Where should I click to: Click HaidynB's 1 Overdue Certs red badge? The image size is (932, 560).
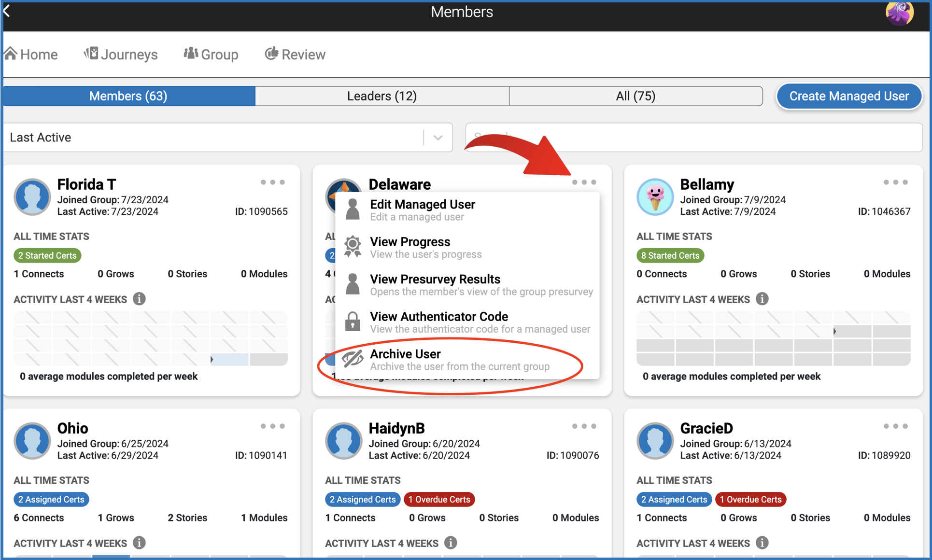click(x=439, y=499)
